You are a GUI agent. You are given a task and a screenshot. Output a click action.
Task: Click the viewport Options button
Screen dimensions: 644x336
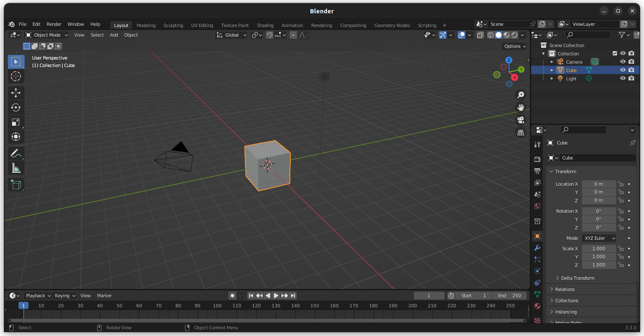pyautogui.click(x=515, y=46)
